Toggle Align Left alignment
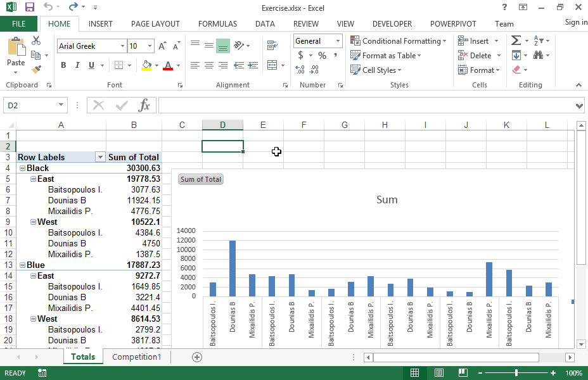 [x=195, y=66]
